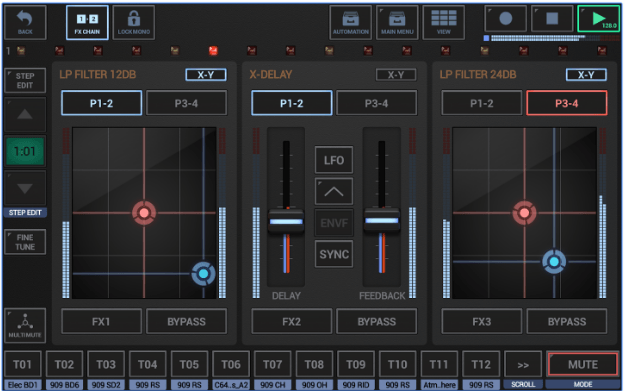Start recording with the Record button
This screenshot has height=391, width=625.
pos(505,19)
